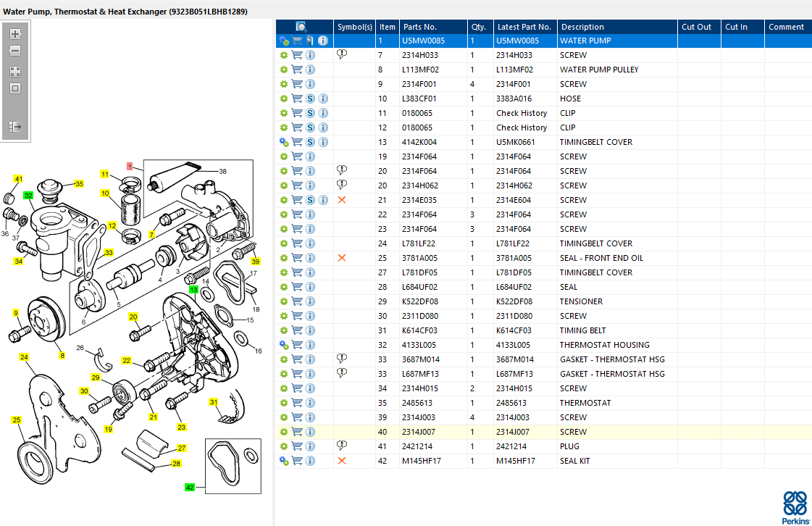Click note symbol for L687MF13 gasket
Image resolution: width=812 pixels, height=526 pixels.
point(342,373)
